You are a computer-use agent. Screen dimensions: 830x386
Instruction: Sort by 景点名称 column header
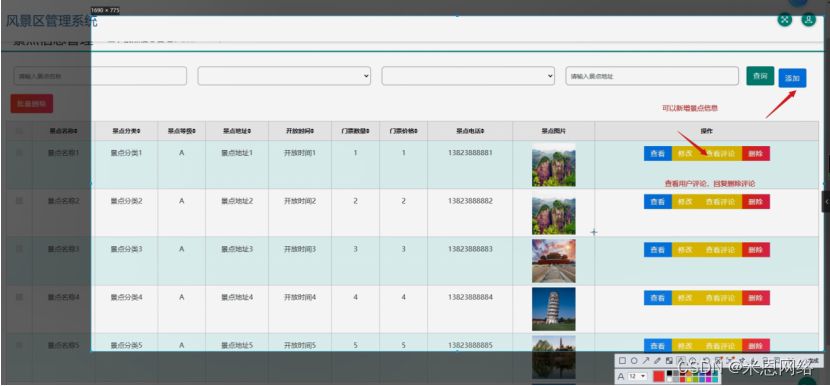[x=64, y=131]
